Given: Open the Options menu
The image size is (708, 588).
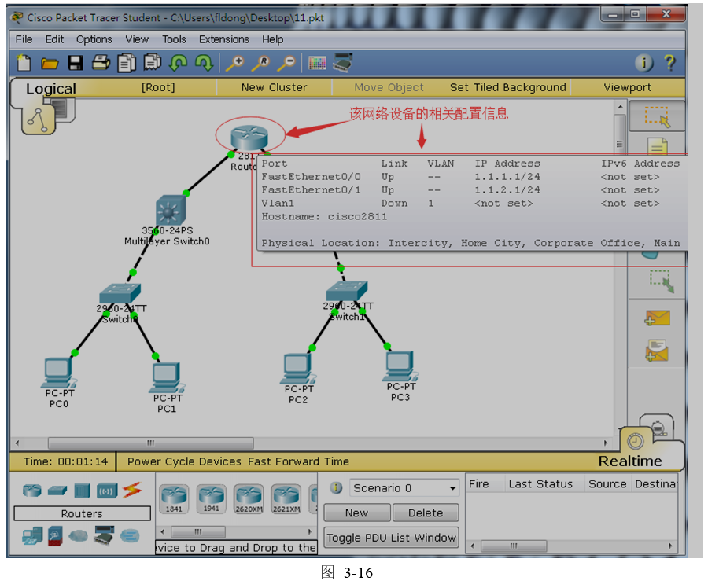Looking at the screenshot, I should point(94,39).
